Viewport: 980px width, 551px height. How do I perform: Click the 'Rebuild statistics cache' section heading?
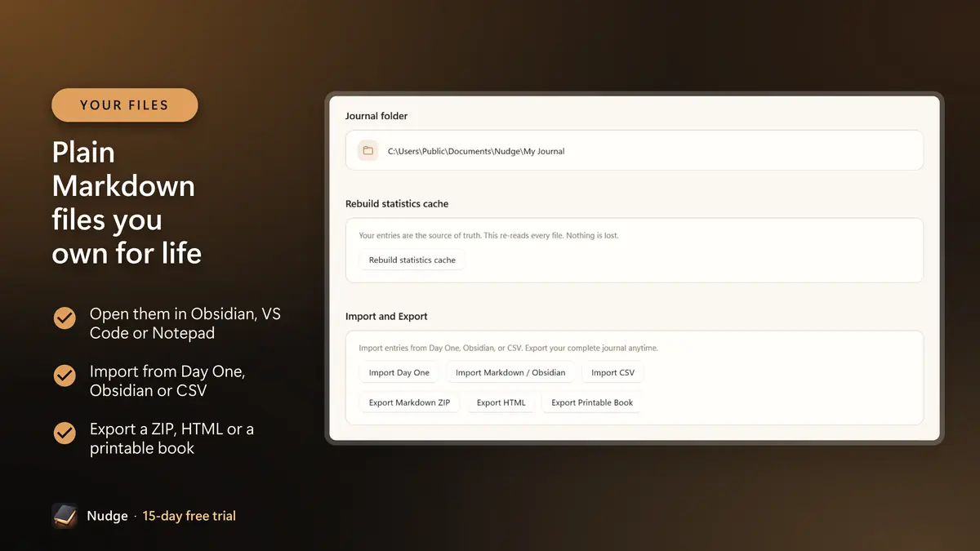point(397,203)
